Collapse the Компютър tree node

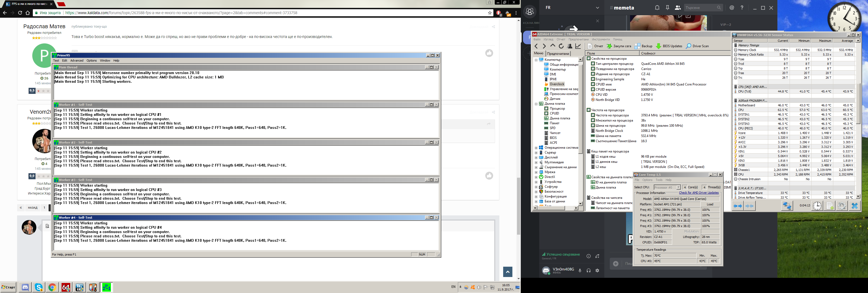coord(536,60)
